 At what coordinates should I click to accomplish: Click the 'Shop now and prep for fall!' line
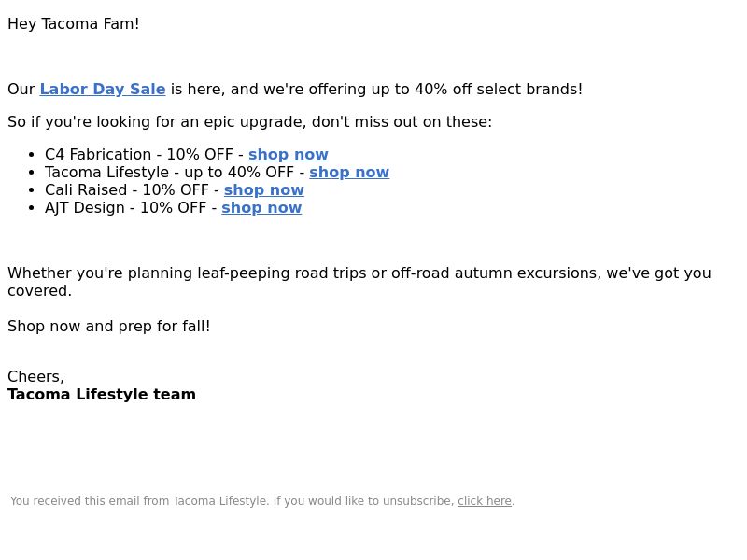click(x=108, y=326)
